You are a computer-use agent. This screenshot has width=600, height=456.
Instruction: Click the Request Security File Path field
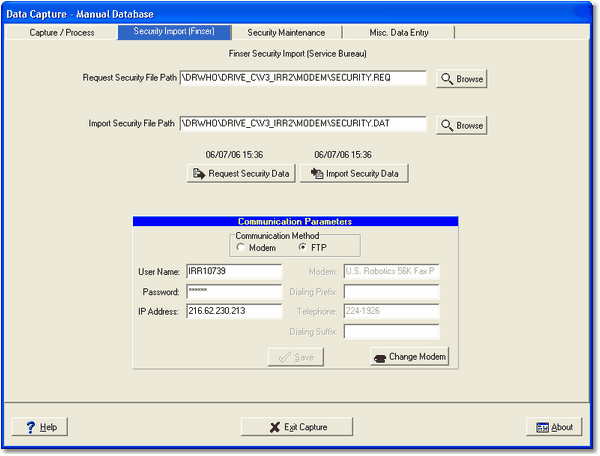(x=303, y=78)
